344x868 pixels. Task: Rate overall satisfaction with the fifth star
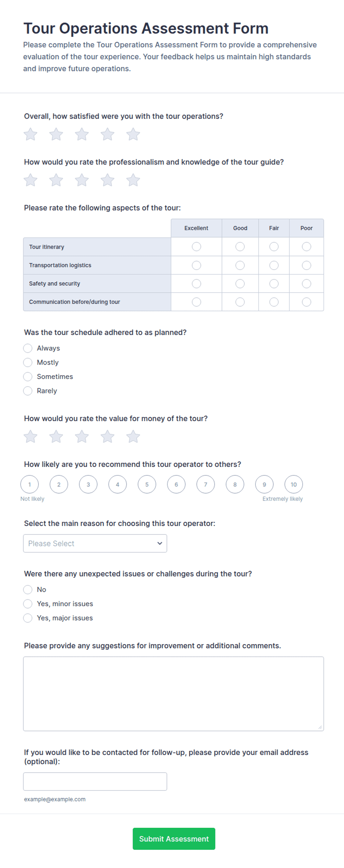click(x=133, y=134)
